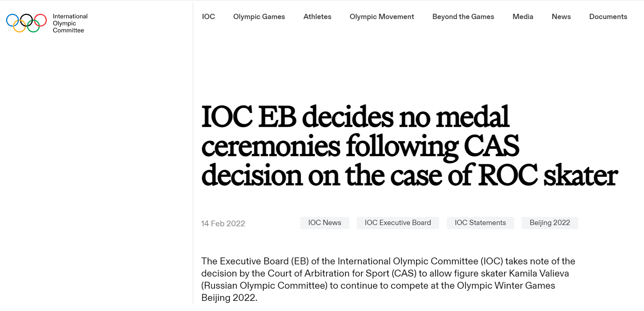Click the International Olympic Committee logo text
Image resolution: width=644 pixels, height=311 pixels.
point(70,23)
